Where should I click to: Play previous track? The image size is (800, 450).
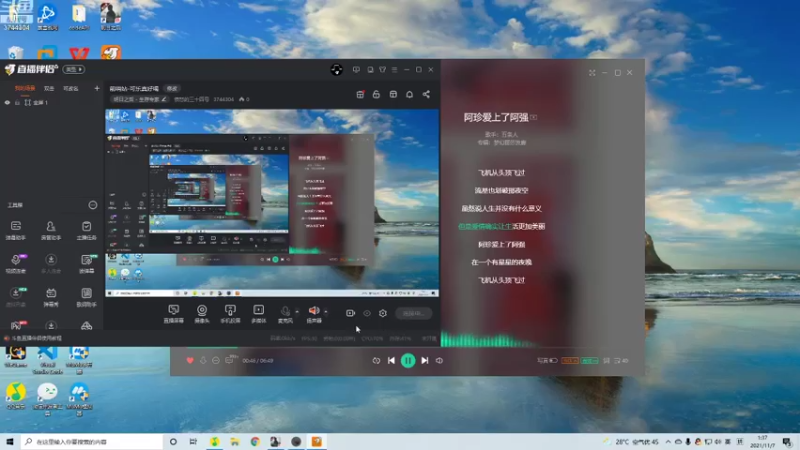pos(391,361)
